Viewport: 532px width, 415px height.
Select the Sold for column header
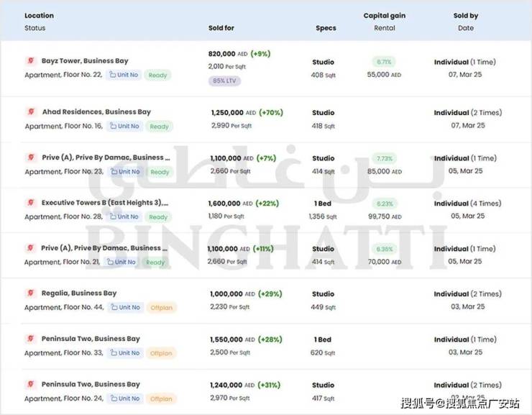tap(221, 28)
